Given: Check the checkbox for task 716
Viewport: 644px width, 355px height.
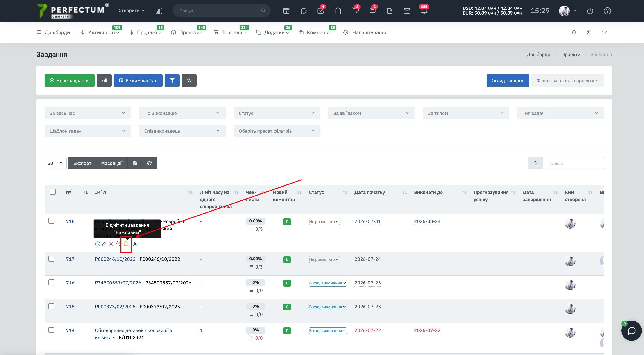Looking at the screenshot, I should pyautogui.click(x=52, y=282).
